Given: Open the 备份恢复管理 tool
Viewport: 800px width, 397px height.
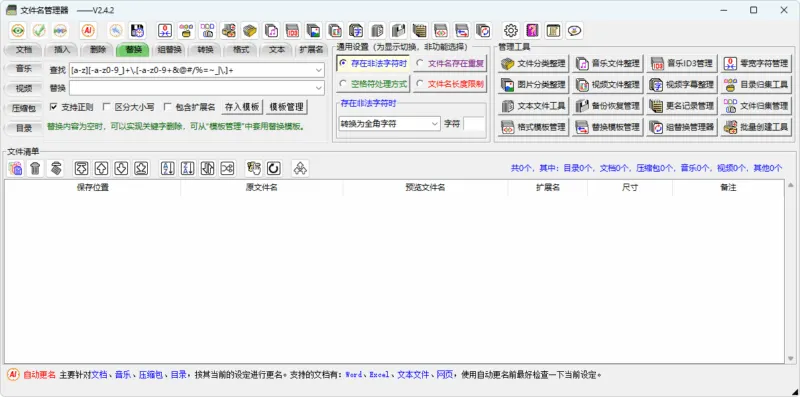Looking at the screenshot, I should point(608,106).
